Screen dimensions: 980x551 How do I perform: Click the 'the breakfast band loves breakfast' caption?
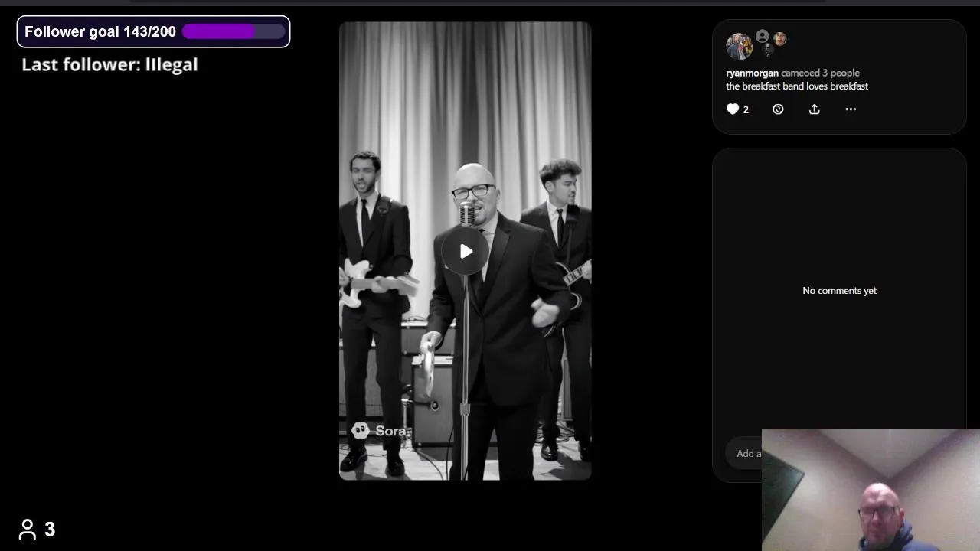(797, 86)
